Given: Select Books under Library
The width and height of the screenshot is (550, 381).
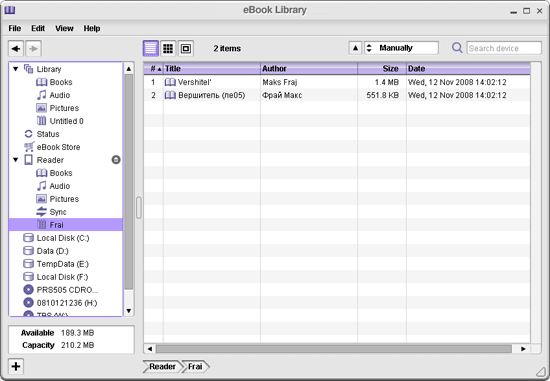Looking at the screenshot, I should (54, 82).
